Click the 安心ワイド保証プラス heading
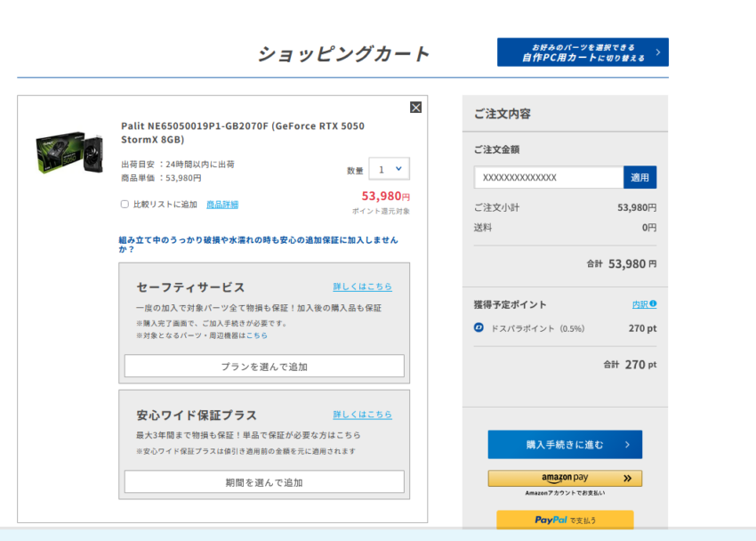Viewport: 756px width, 541px height. [x=197, y=416]
